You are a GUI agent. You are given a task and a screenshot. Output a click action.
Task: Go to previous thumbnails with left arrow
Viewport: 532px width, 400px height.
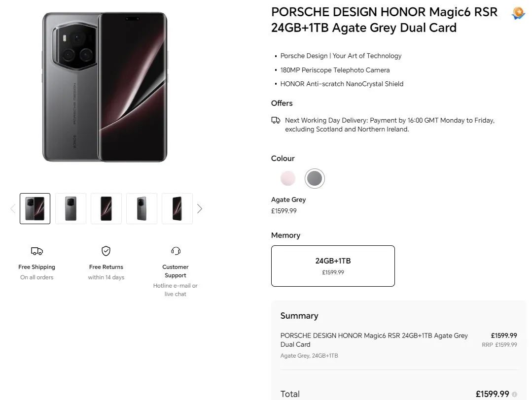tap(13, 209)
